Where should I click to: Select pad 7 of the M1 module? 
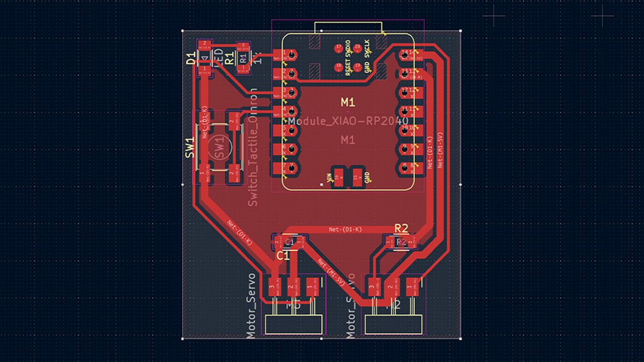(285, 168)
